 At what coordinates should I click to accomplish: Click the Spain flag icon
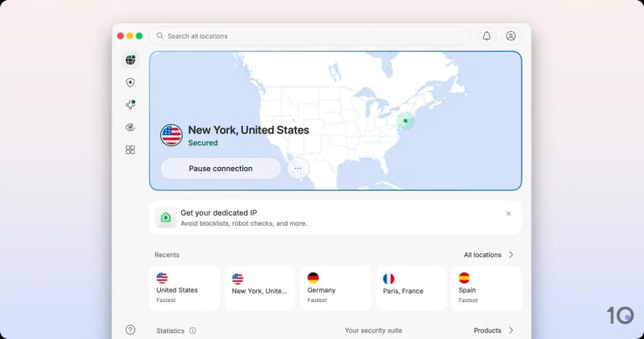(464, 278)
